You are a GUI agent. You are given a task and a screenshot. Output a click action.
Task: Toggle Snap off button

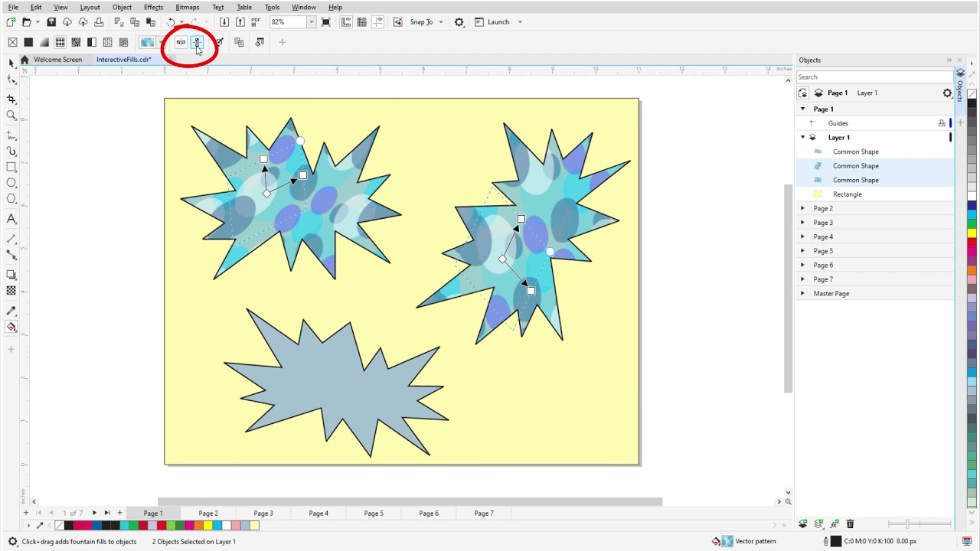click(x=397, y=22)
